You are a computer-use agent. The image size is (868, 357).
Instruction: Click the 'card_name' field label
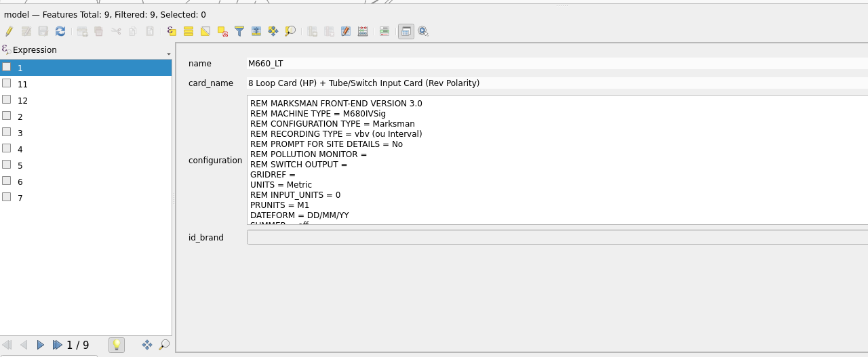(211, 83)
